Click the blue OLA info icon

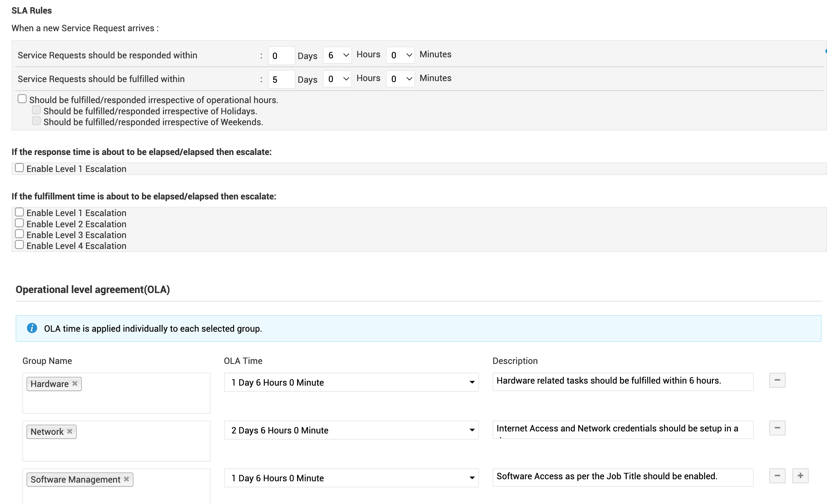pos(32,328)
